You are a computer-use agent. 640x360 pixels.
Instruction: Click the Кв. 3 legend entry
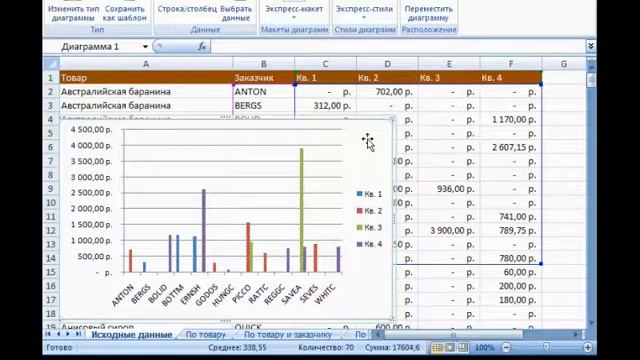click(369, 227)
